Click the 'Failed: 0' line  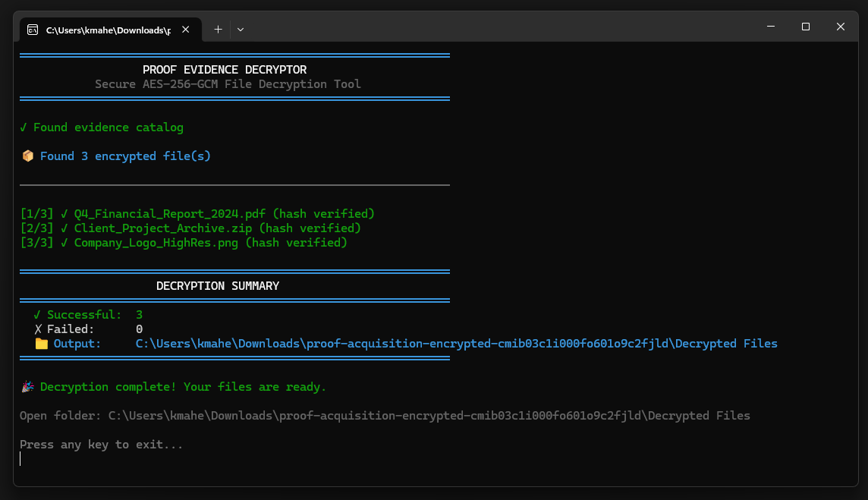click(88, 329)
